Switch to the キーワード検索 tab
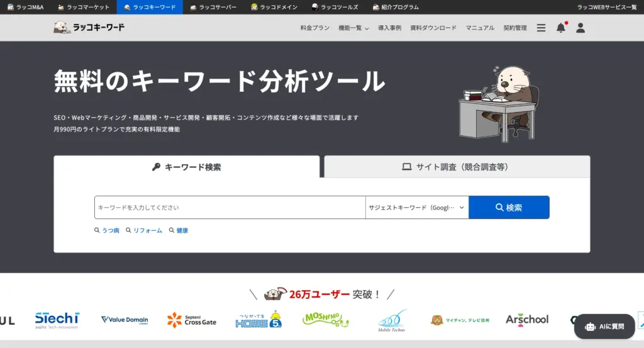The height and width of the screenshot is (348, 644). point(186,167)
